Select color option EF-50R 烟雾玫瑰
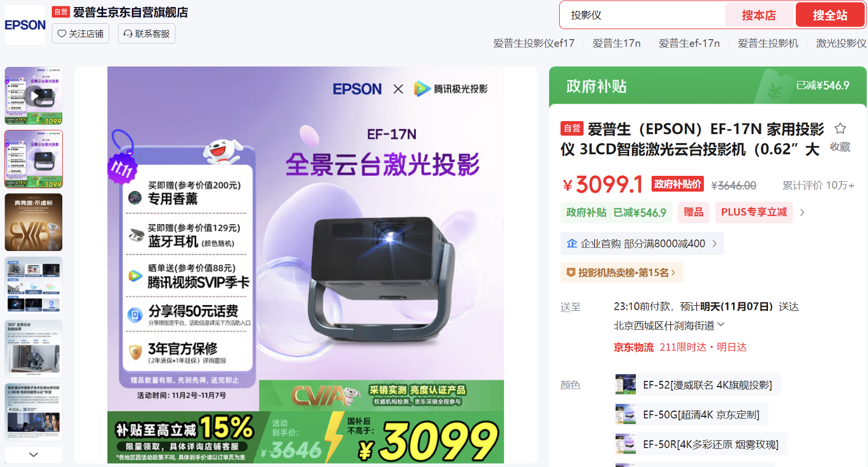 click(700, 444)
